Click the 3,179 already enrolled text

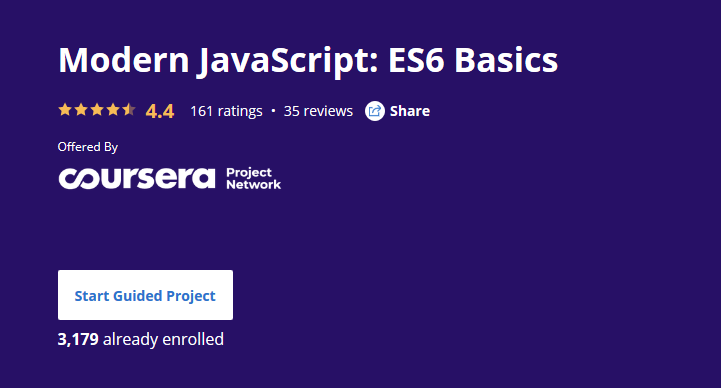[141, 339]
